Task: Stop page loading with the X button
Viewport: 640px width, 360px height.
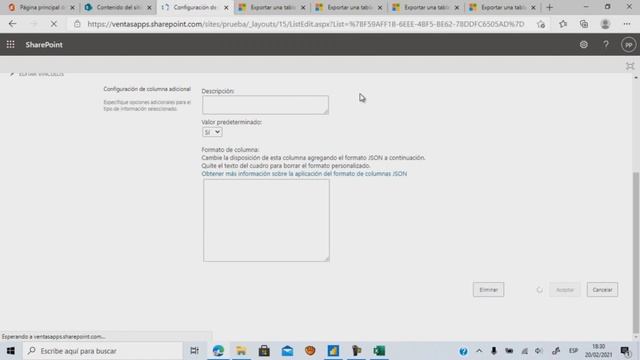Action: pos(53,24)
